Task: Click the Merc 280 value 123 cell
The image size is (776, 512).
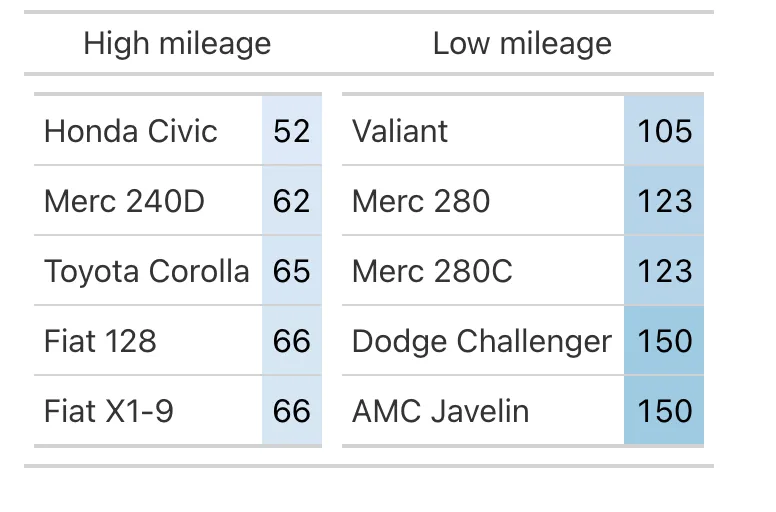Action: click(x=664, y=201)
